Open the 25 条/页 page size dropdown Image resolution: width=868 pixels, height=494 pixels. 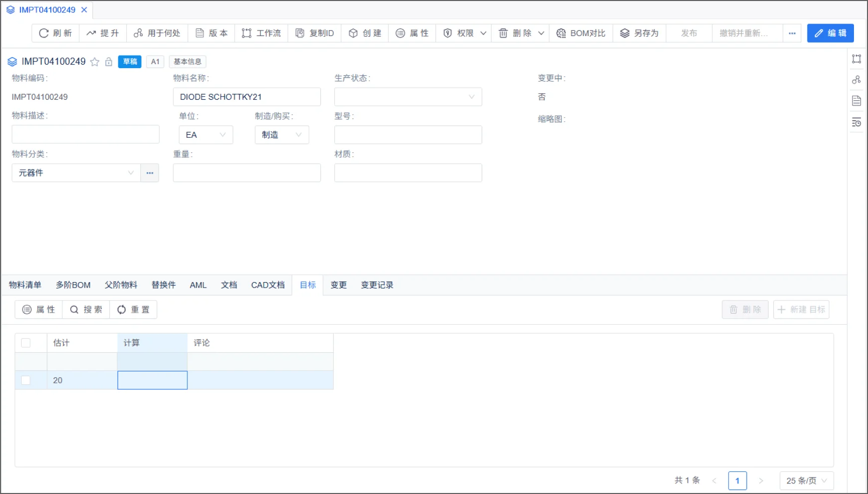click(x=806, y=480)
